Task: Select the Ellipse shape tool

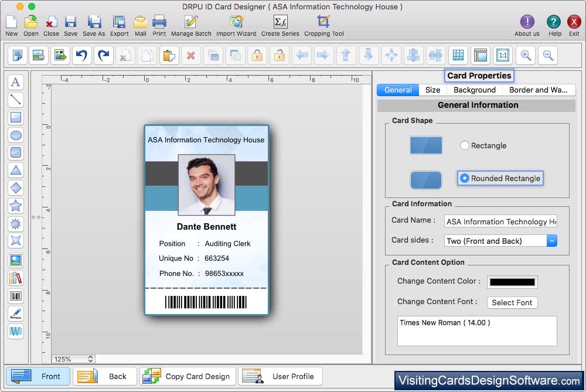Action: [x=16, y=135]
